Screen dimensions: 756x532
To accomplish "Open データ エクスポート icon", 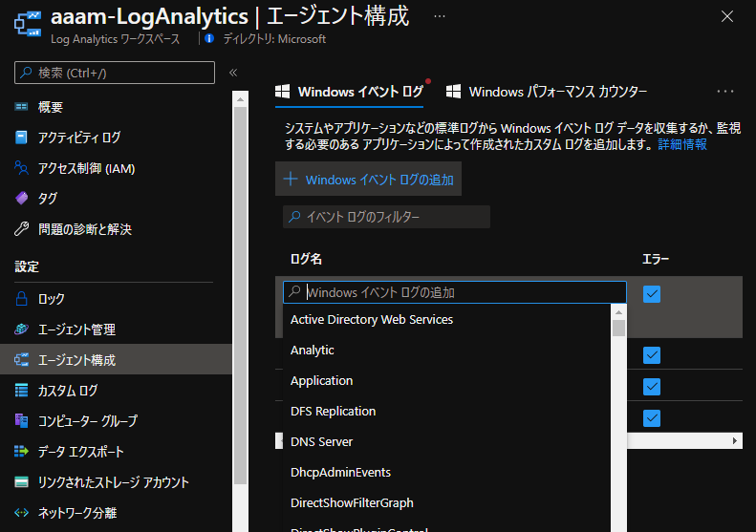I will (x=21, y=451).
